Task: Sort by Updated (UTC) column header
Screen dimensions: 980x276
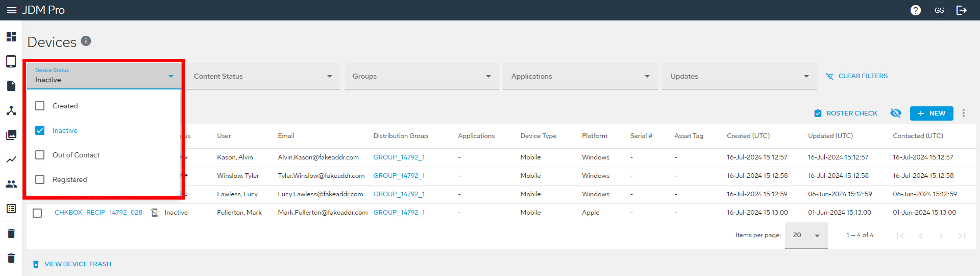Action: [830, 136]
